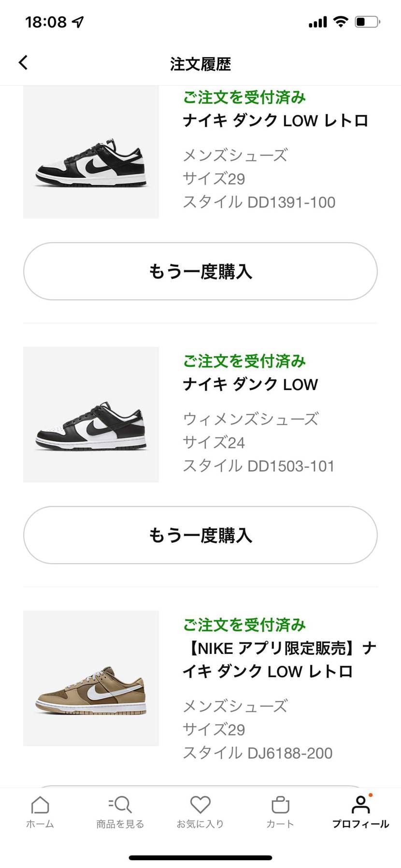Tap the ナイキ ダンク LOW レトロ product title
Viewport: 401px width, 868px height.
275,120
